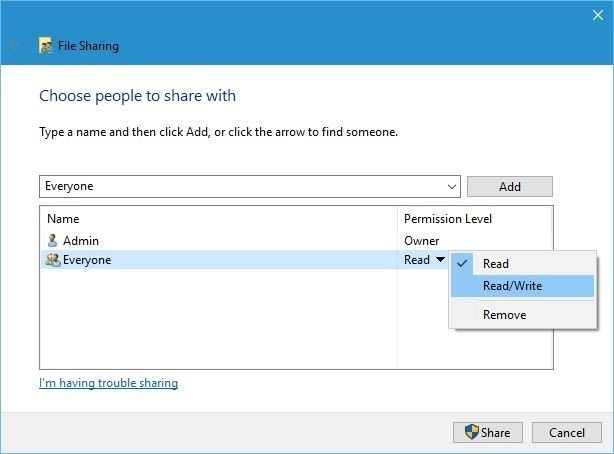Click the Admin user icon

pos(53,240)
